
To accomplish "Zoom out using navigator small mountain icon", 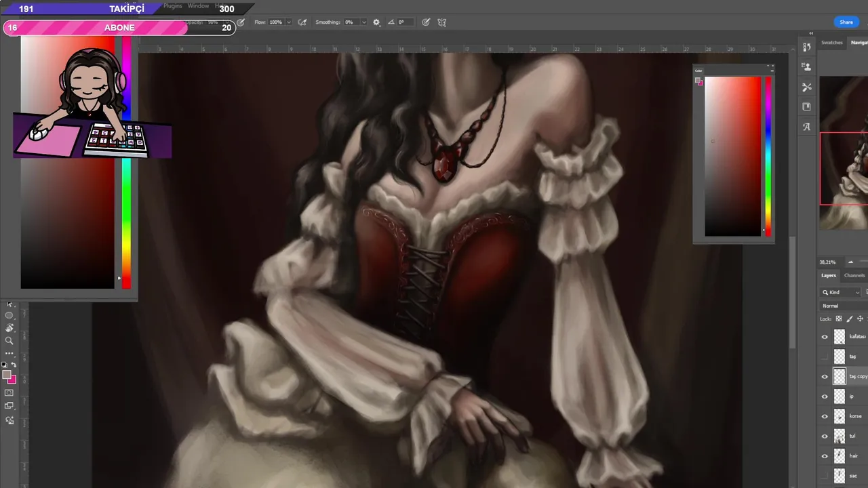I will click(x=850, y=262).
